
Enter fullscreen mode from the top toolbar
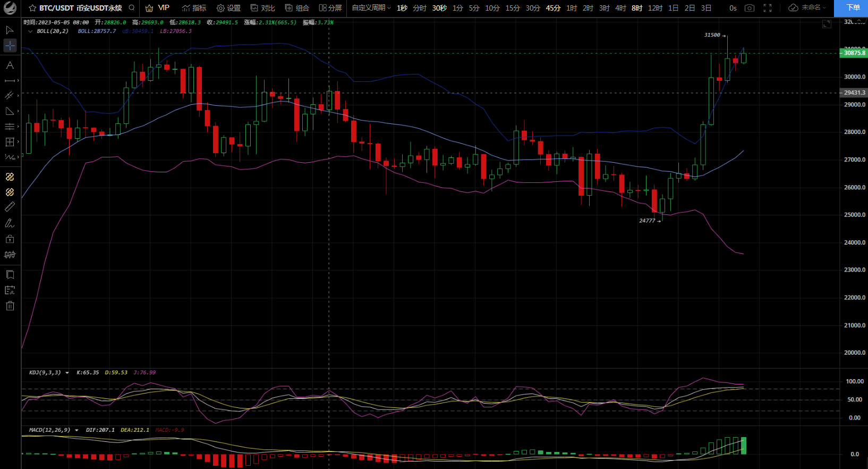point(768,8)
